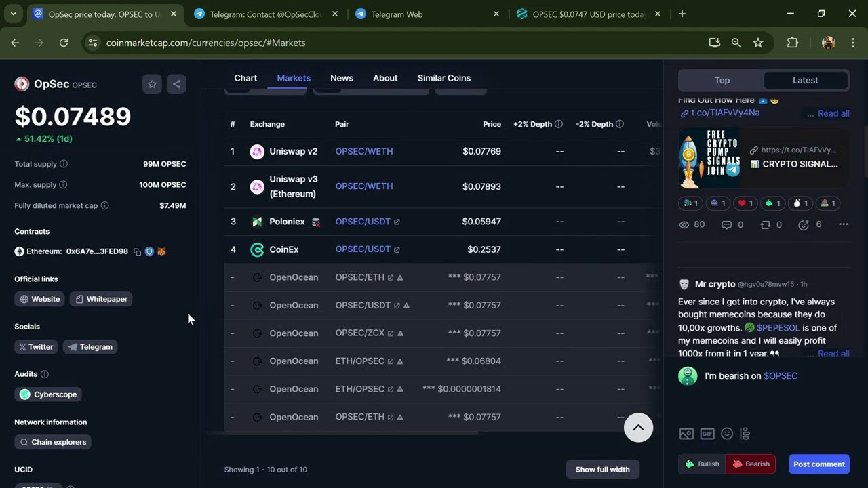Screen dimensions: 868x488
Task: Open the Similar Coins tab
Action: 444,78
